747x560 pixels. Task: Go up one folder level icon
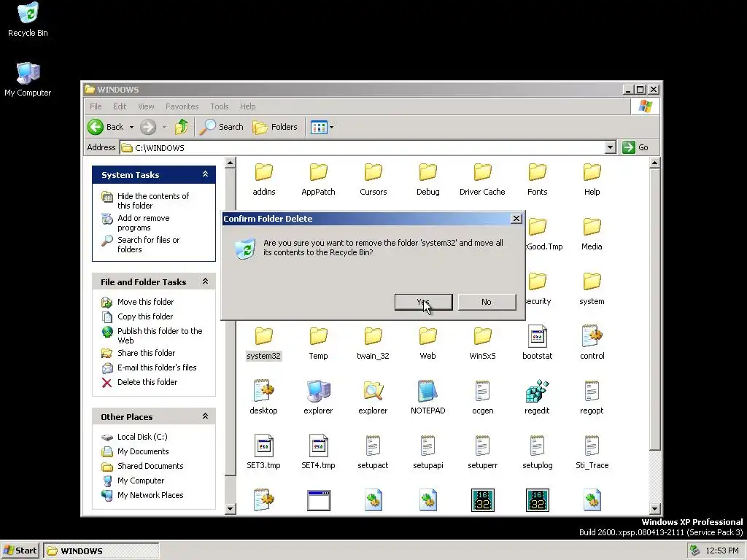coord(182,127)
